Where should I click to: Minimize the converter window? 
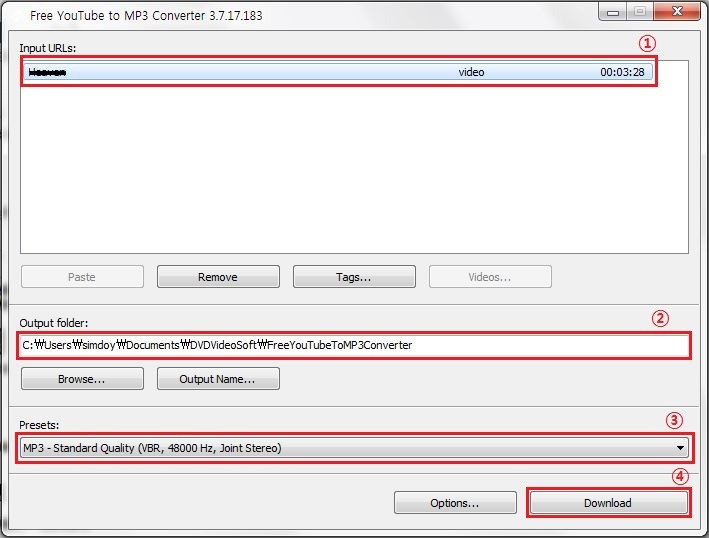[x=612, y=11]
